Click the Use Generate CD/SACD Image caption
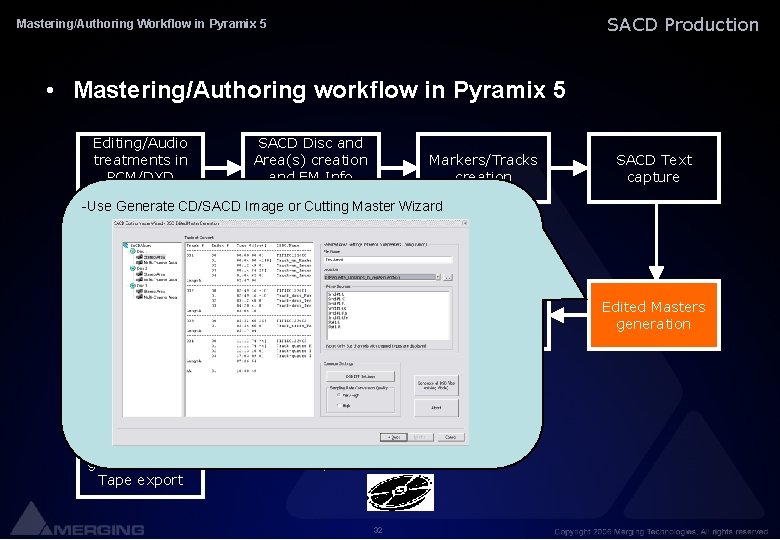780x540 pixels. click(262, 206)
